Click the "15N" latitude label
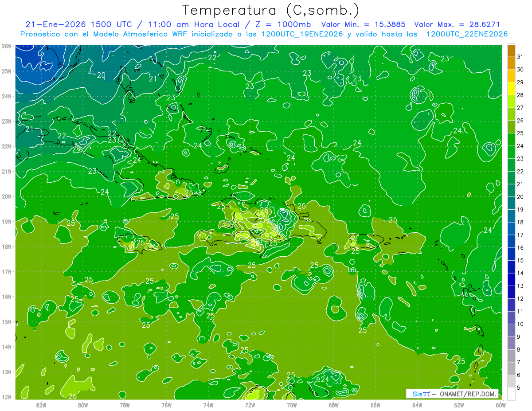Image resolution: width=532 pixels, height=411 pixels. pyautogui.click(x=6, y=321)
